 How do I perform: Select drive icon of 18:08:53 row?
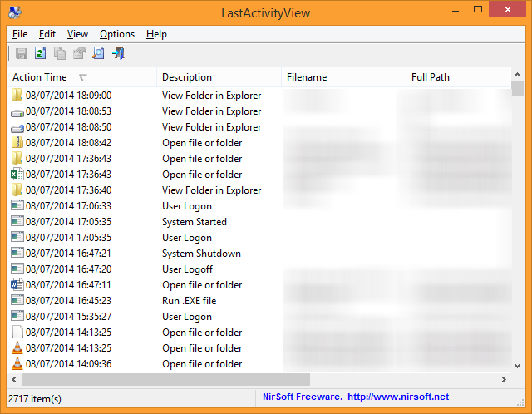[x=17, y=112]
